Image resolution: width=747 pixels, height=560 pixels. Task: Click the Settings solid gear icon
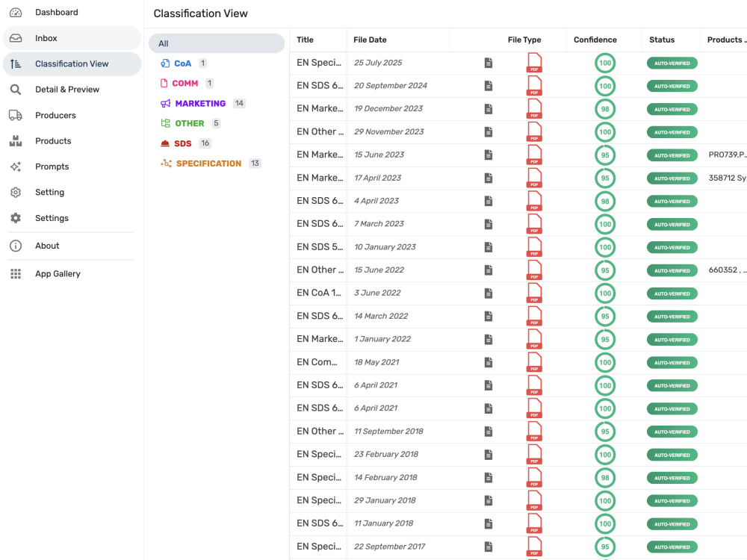(x=16, y=218)
